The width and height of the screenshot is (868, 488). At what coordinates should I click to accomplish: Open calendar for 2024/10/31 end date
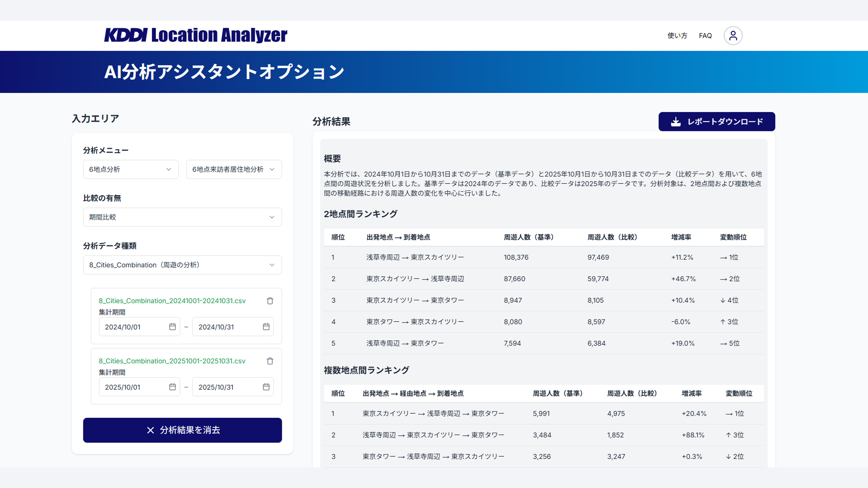tap(266, 327)
